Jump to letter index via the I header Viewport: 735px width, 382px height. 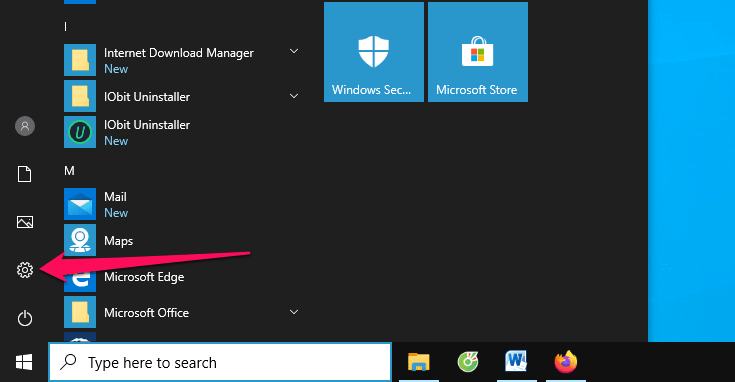pos(66,27)
